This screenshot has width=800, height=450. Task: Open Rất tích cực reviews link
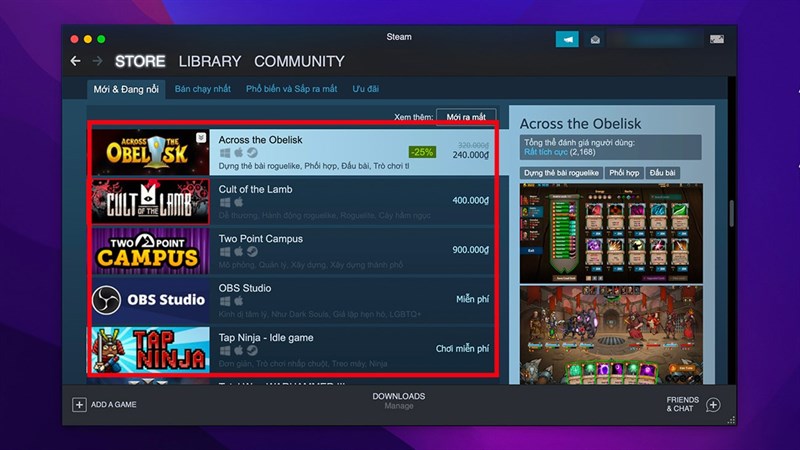coord(545,152)
